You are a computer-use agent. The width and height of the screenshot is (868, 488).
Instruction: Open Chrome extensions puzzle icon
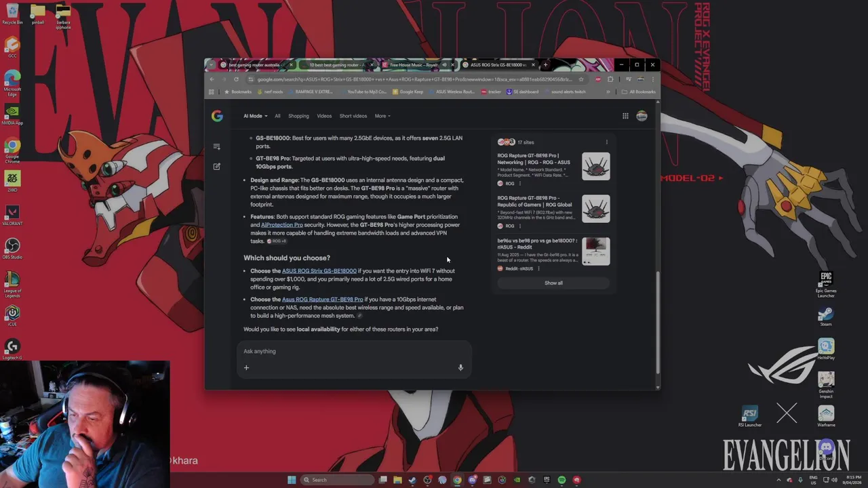click(x=610, y=79)
